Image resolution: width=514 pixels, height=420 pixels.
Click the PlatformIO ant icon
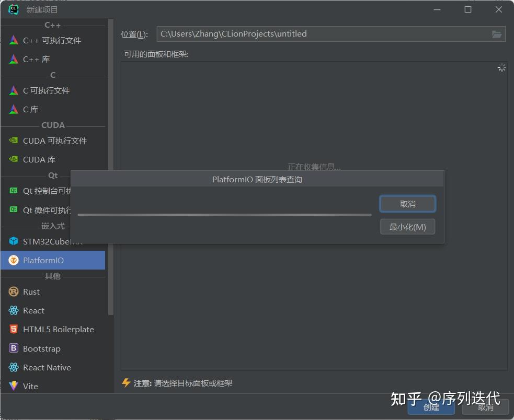(x=14, y=260)
